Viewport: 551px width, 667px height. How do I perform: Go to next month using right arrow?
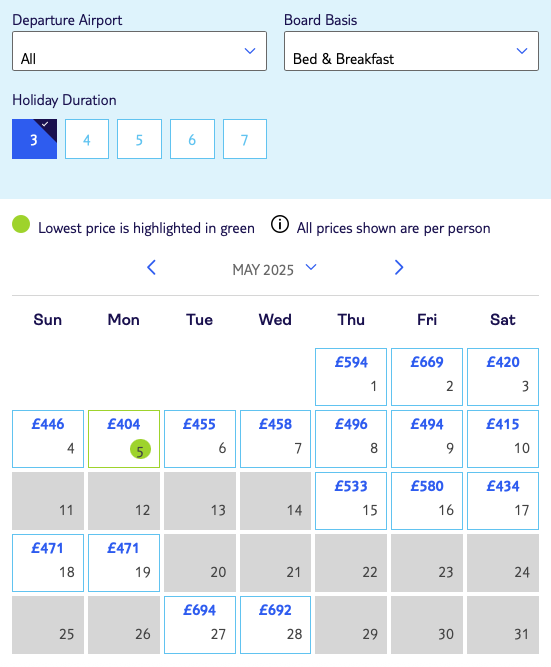tap(399, 268)
